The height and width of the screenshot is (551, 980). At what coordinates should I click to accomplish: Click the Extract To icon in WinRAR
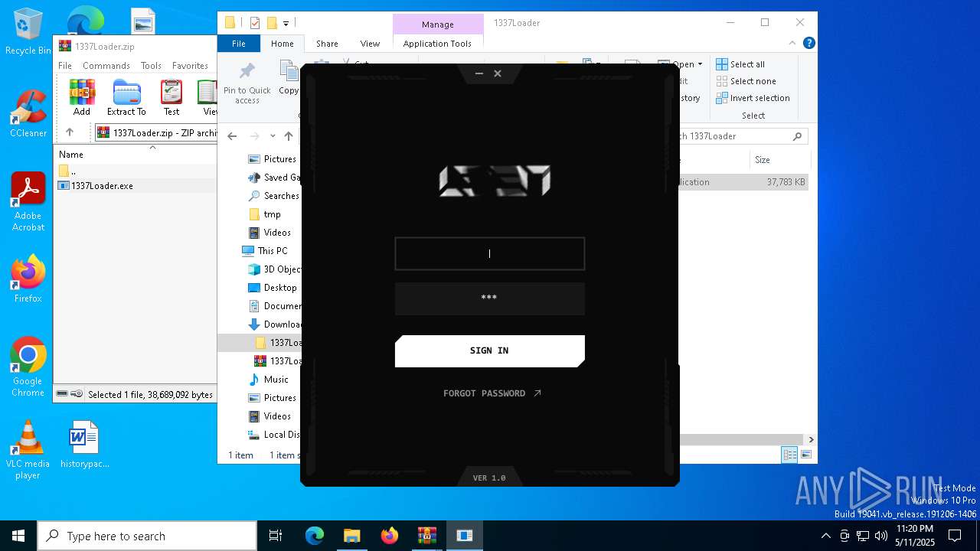pyautogui.click(x=126, y=97)
